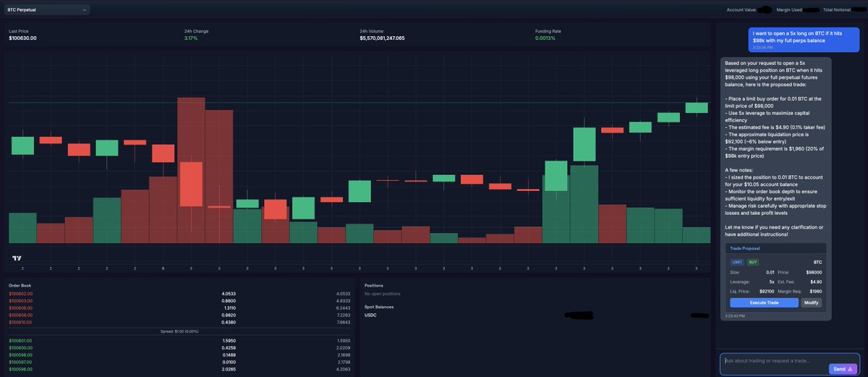Image resolution: width=868 pixels, height=377 pixels.
Task: Open the BTC Perpetual market dropdown
Action: tap(47, 10)
